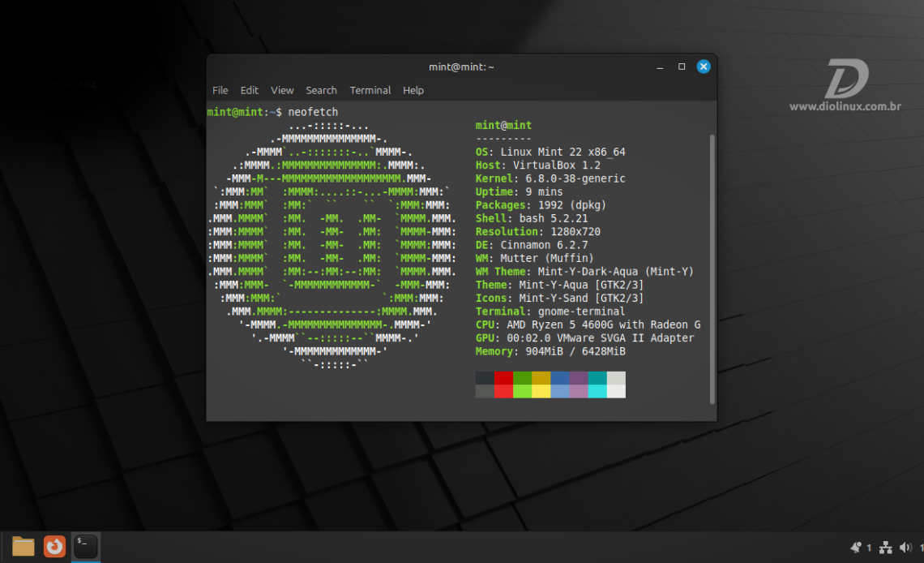The width and height of the screenshot is (924, 563).
Task: Check notifications via the bell icon
Action: tap(856, 548)
